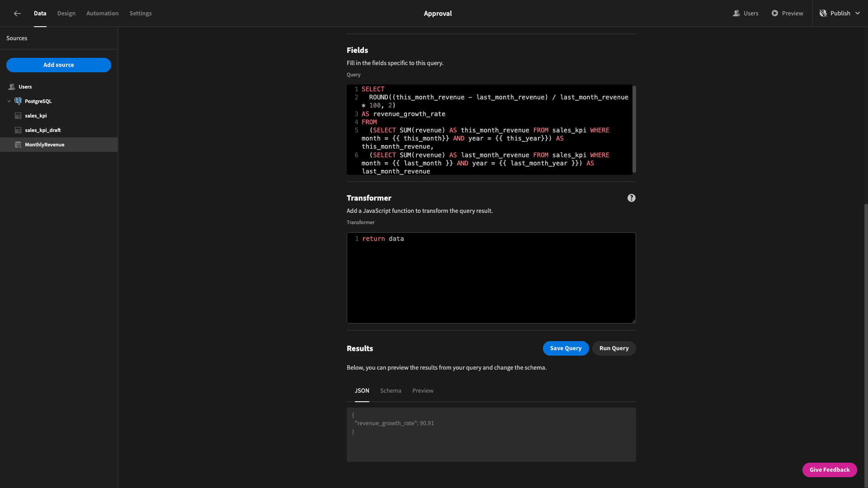Click the Transformer help question mark icon

click(632, 198)
